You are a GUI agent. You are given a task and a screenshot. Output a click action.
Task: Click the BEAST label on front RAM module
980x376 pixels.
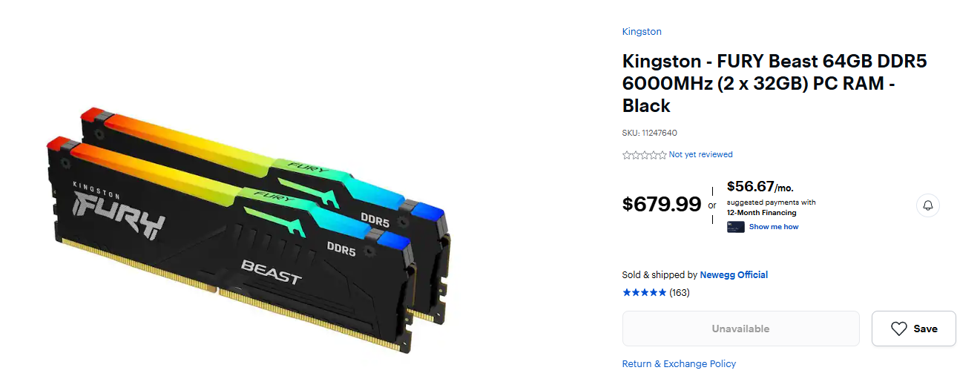coord(272,272)
